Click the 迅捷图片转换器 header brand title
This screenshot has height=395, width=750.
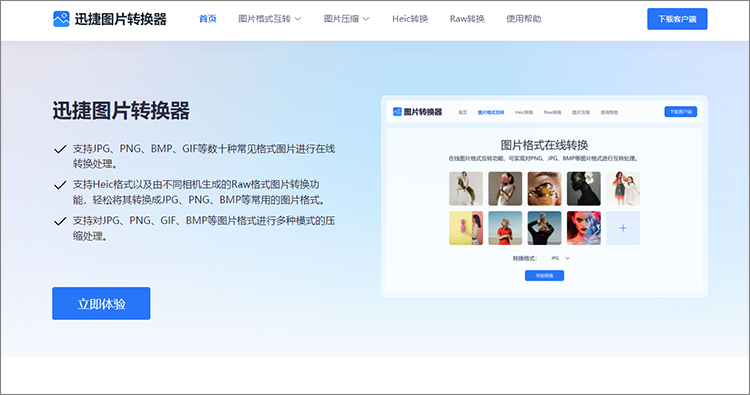click(x=121, y=19)
